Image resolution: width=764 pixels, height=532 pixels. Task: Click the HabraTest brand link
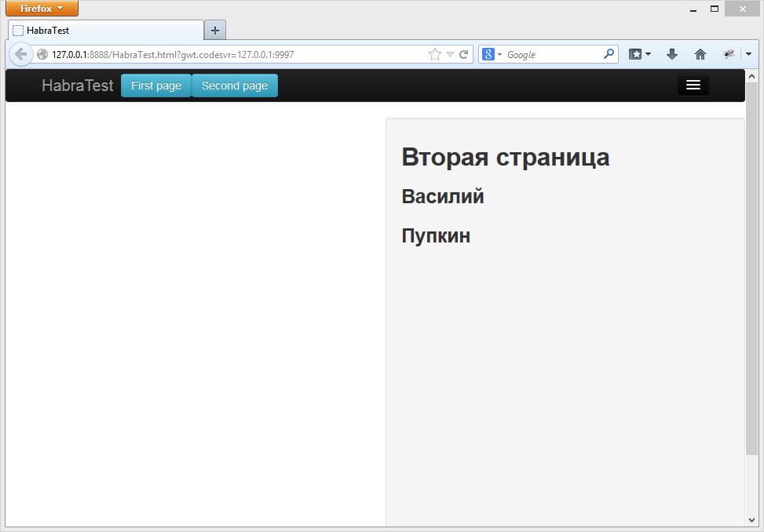pyautogui.click(x=76, y=86)
